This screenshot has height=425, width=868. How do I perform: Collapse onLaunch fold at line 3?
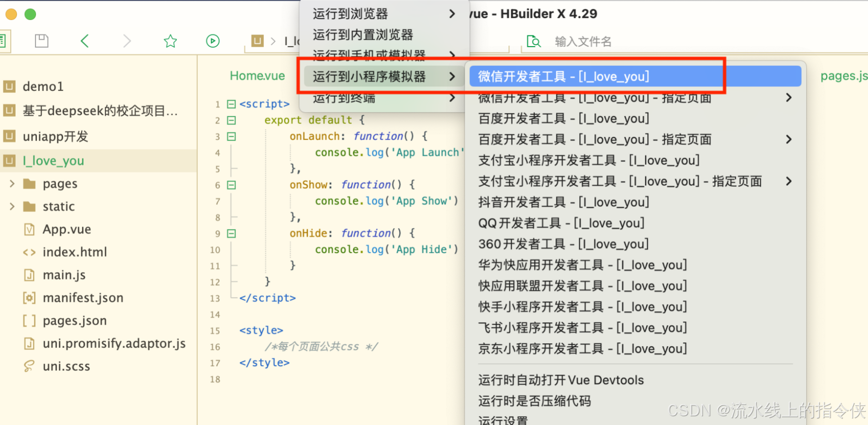tap(231, 137)
